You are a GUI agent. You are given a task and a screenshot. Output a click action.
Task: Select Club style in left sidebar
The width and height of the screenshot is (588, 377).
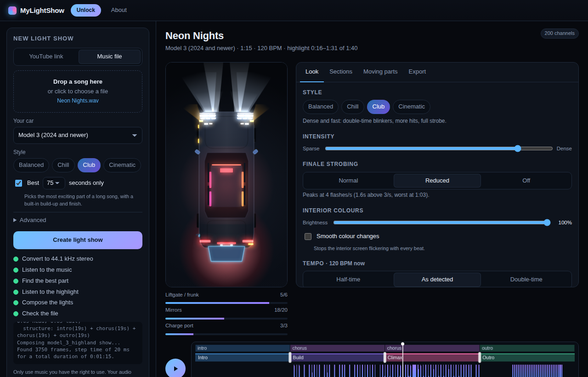point(89,165)
